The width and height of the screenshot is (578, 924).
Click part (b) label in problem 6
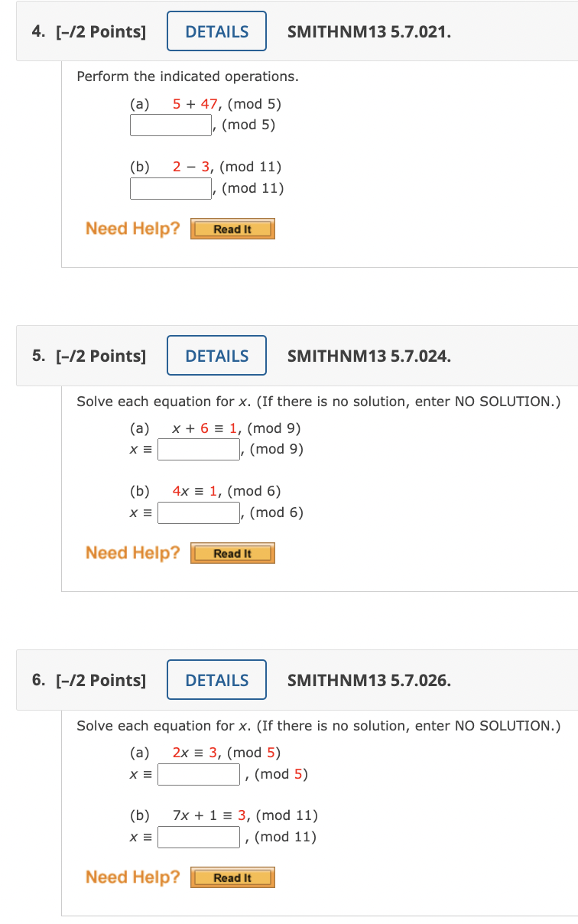click(x=140, y=815)
